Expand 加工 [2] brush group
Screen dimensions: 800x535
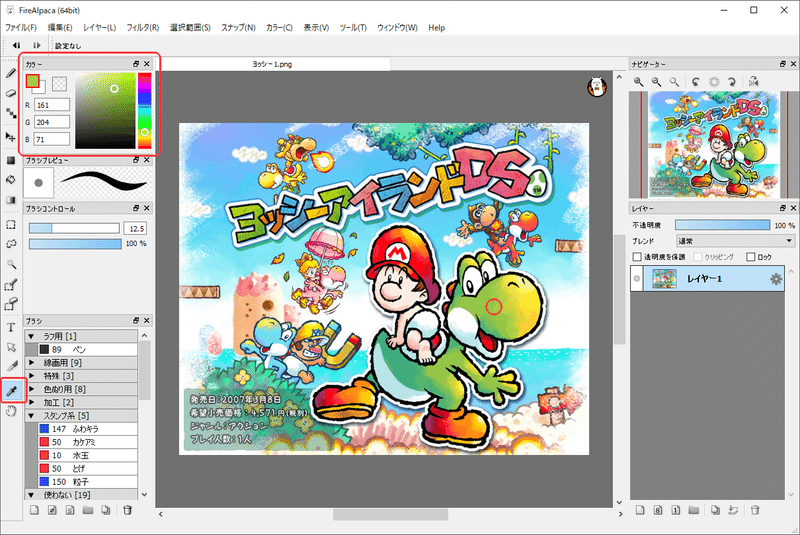[x=32, y=402]
